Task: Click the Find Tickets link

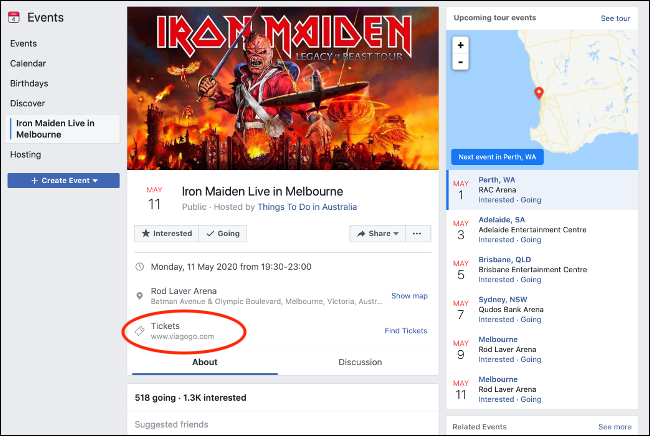Action: (405, 331)
